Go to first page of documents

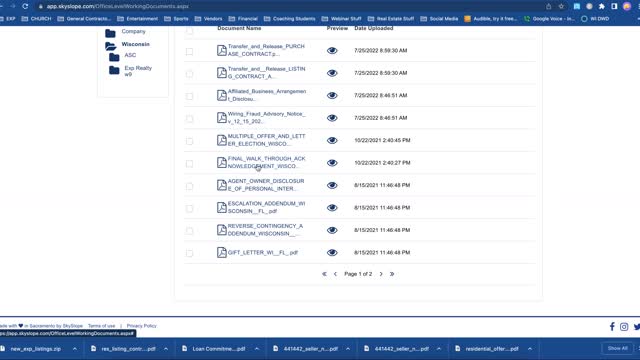324,274
